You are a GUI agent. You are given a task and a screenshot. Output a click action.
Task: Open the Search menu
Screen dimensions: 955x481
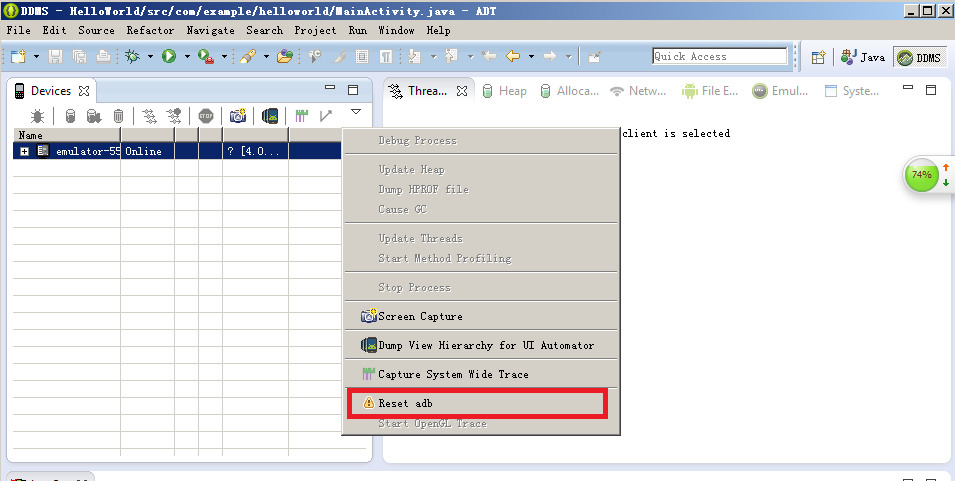264,30
